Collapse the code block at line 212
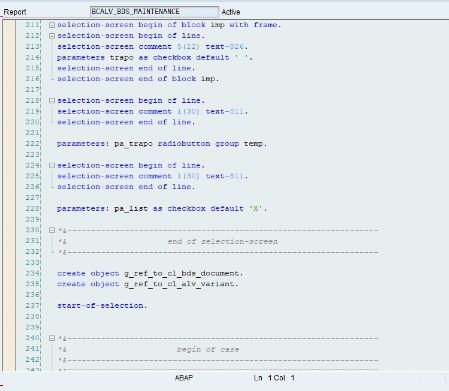This screenshot has width=449, height=391. coord(52,36)
